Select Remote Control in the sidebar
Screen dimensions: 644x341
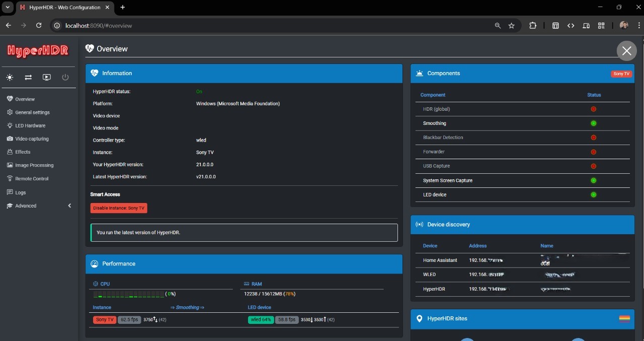(x=32, y=178)
